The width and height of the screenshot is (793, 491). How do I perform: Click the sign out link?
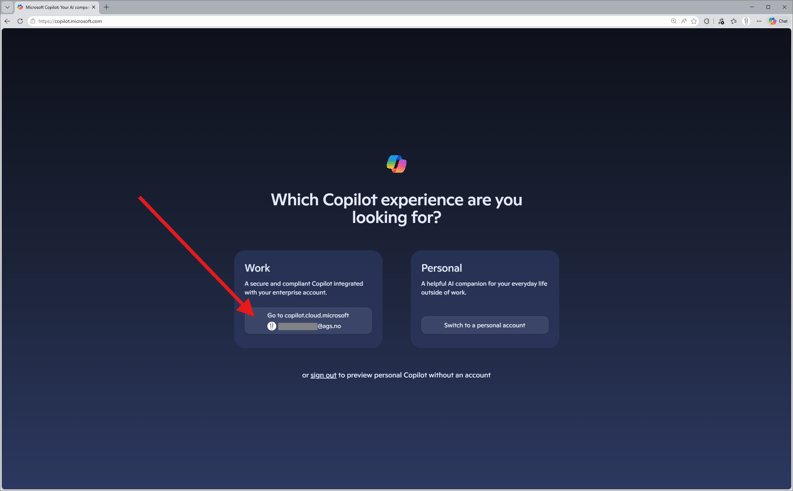coord(323,375)
